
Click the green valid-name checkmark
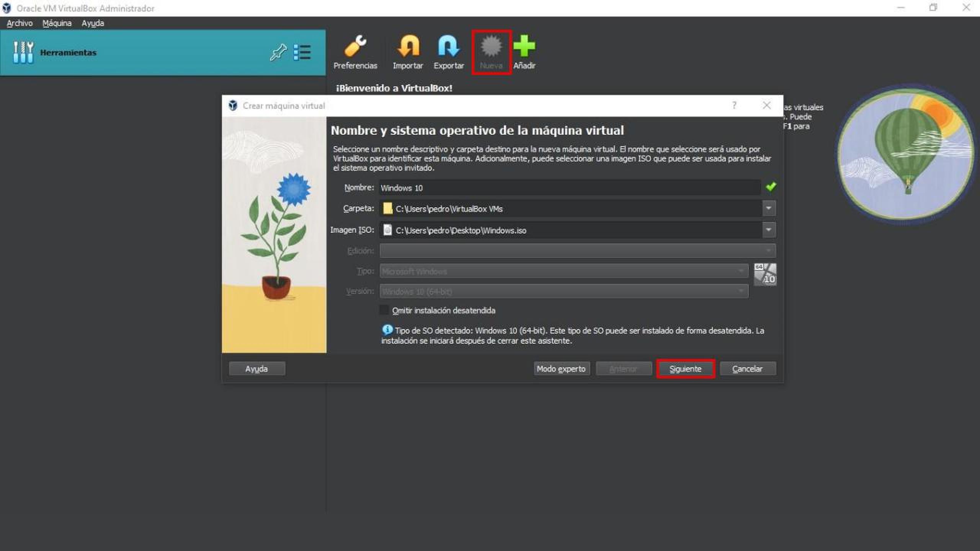point(771,187)
